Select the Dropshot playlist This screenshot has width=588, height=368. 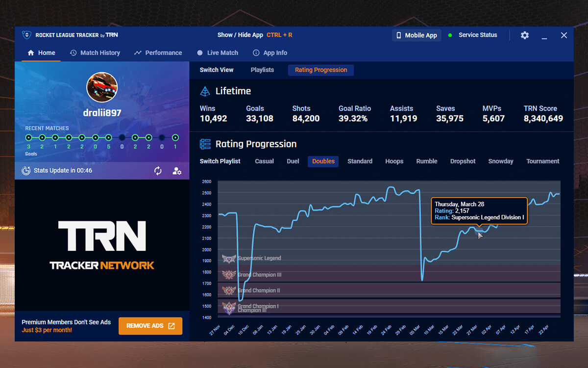(463, 161)
